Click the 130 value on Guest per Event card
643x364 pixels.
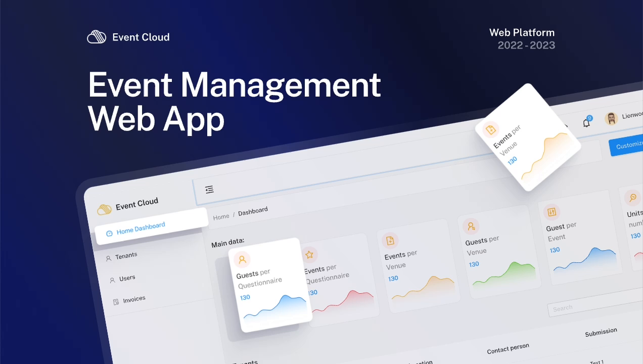pos(555,250)
